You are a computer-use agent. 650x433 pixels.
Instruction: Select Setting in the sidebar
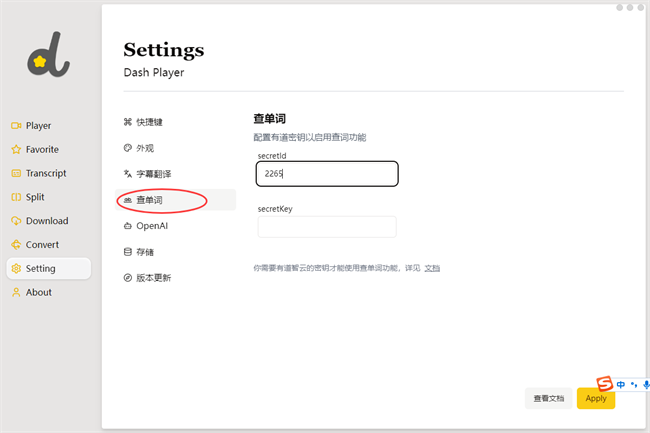click(49, 269)
